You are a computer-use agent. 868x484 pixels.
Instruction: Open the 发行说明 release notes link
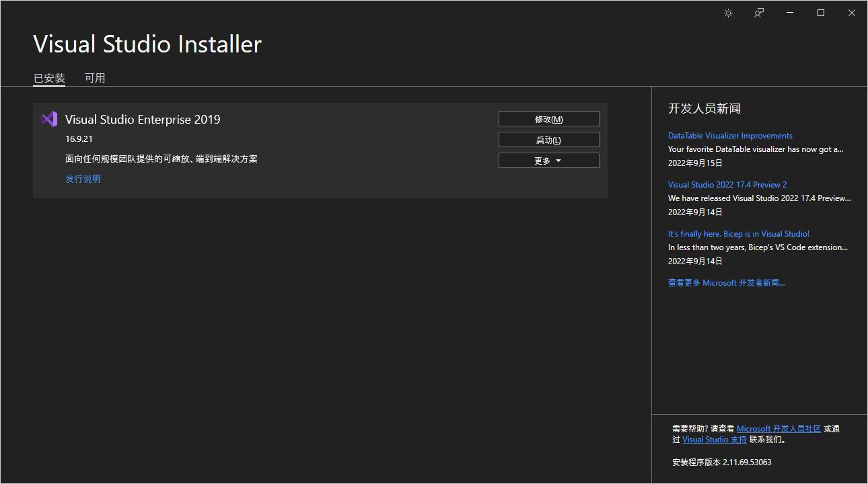coord(83,179)
